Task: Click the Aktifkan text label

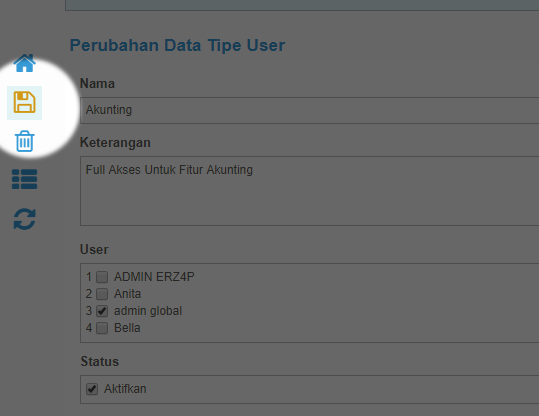Action: pos(125,389)
